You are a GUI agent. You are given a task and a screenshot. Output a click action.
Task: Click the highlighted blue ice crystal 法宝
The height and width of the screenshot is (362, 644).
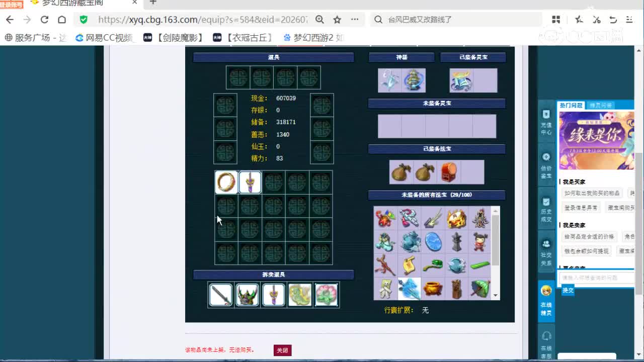(x=410, y=289)
